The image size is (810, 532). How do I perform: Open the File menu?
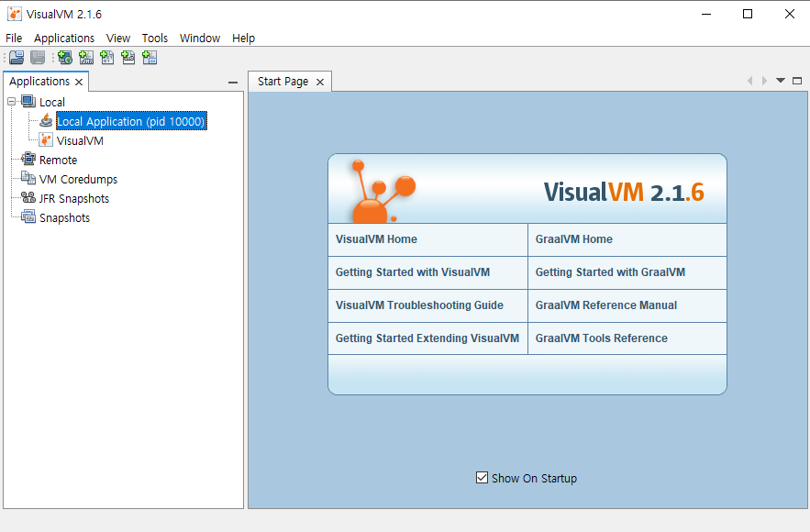tap(14, 39)
